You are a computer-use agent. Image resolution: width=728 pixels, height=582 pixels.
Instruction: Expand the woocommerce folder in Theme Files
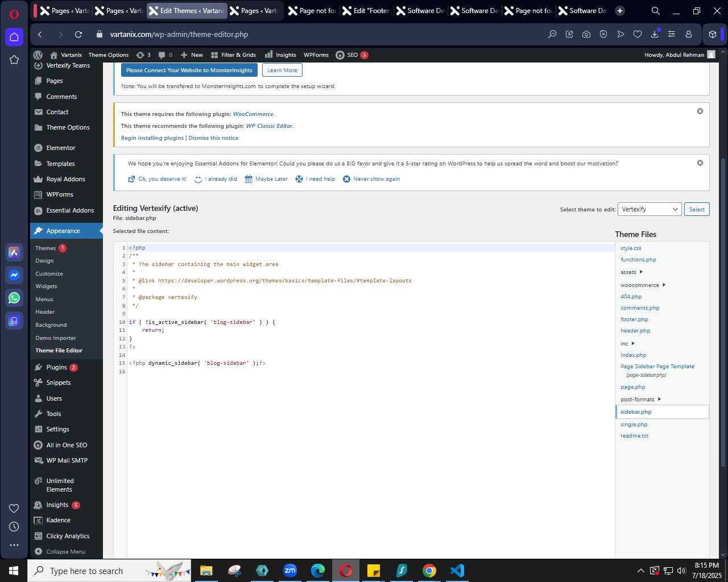click(x=643, y=285)
